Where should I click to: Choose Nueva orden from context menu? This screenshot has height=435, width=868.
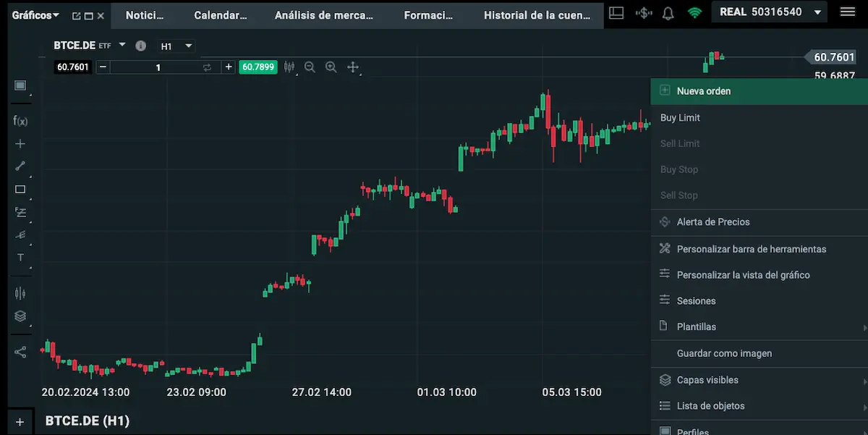pyautogui.click(x=703, y=91)
